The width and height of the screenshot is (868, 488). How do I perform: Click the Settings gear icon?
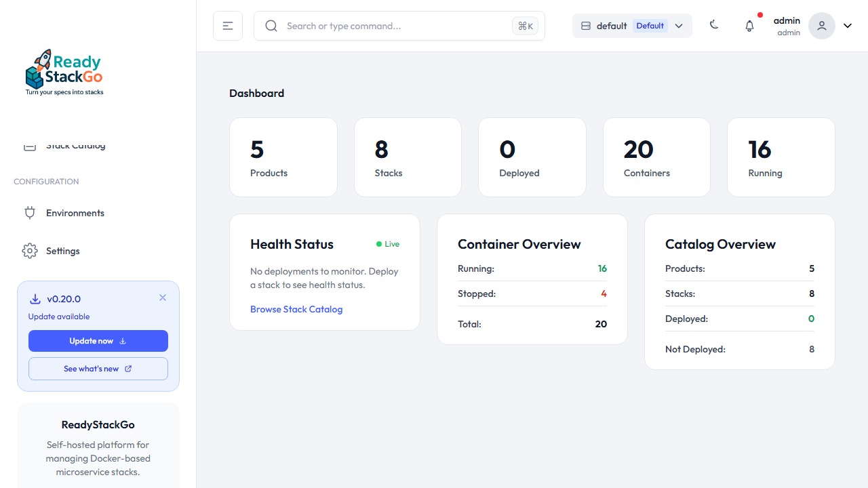point(29,251)
